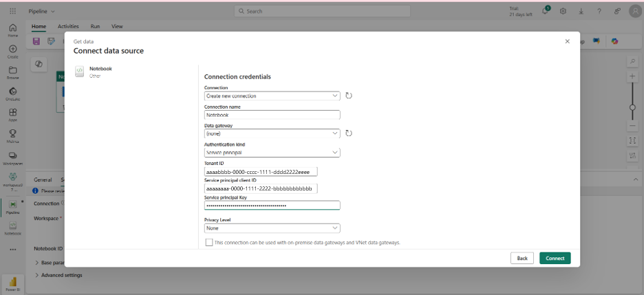Open the Create icon in the sidebar

13,52
